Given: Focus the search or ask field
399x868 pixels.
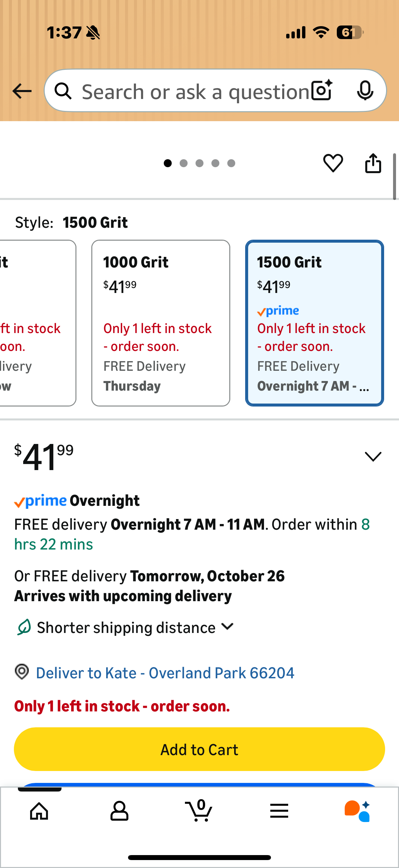Looking at the screenshot, I should pos(195,91).
